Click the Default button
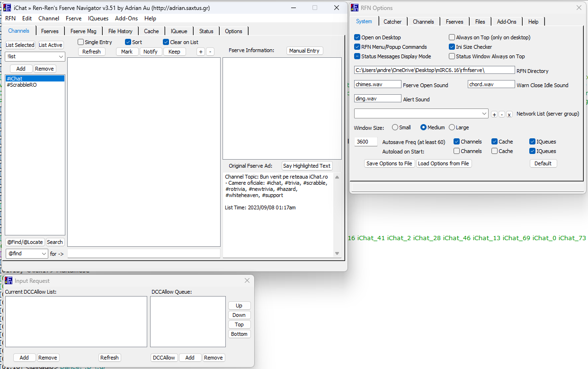The image size is (588, 369). pyautogui.click(x=543, y=163)
